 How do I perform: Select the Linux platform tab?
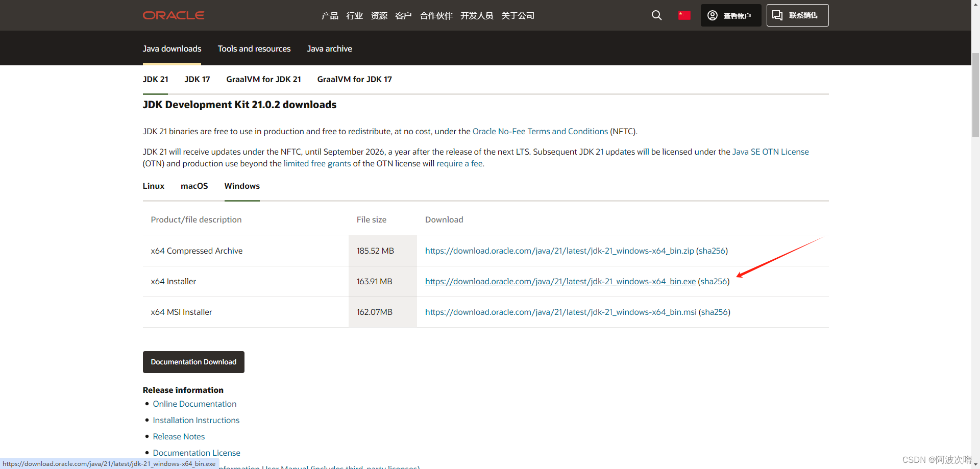pyautogui.click(x=153, y=186)
